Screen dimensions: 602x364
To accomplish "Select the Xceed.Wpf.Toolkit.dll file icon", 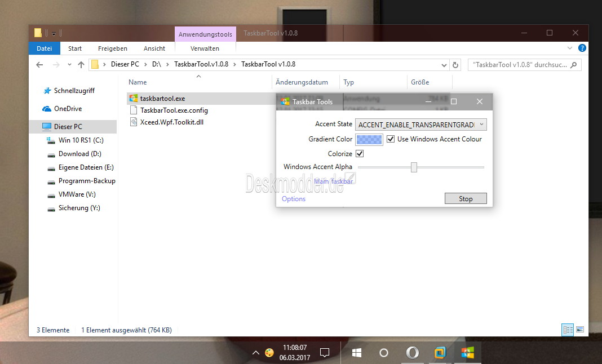I will coord(133,122).
